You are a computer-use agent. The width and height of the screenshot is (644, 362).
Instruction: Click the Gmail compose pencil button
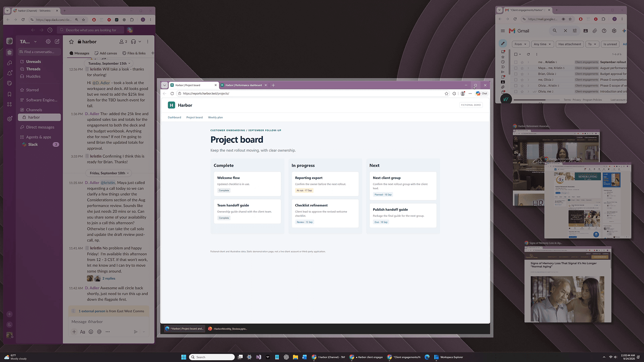[503, 44]
